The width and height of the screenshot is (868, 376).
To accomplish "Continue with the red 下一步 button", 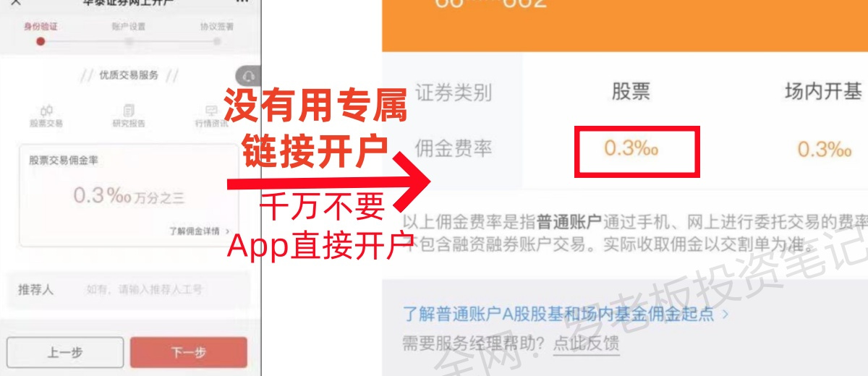I will [189, 353].
